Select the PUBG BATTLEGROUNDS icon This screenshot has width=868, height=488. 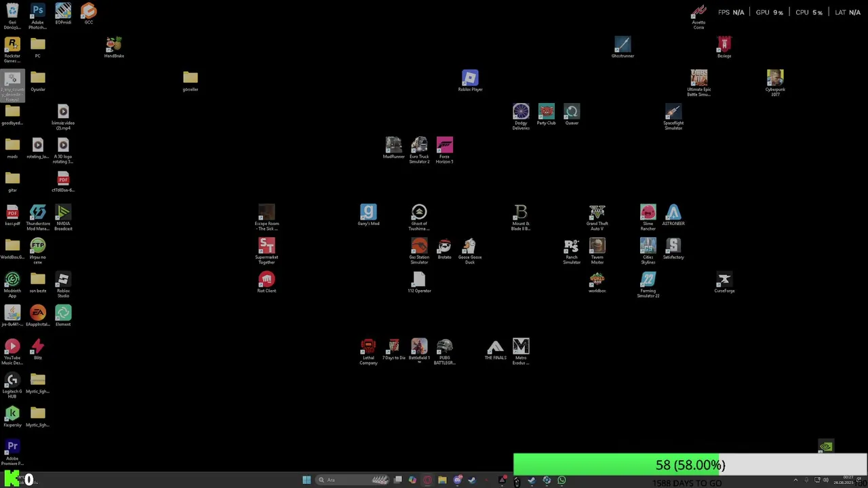[445, 352]
